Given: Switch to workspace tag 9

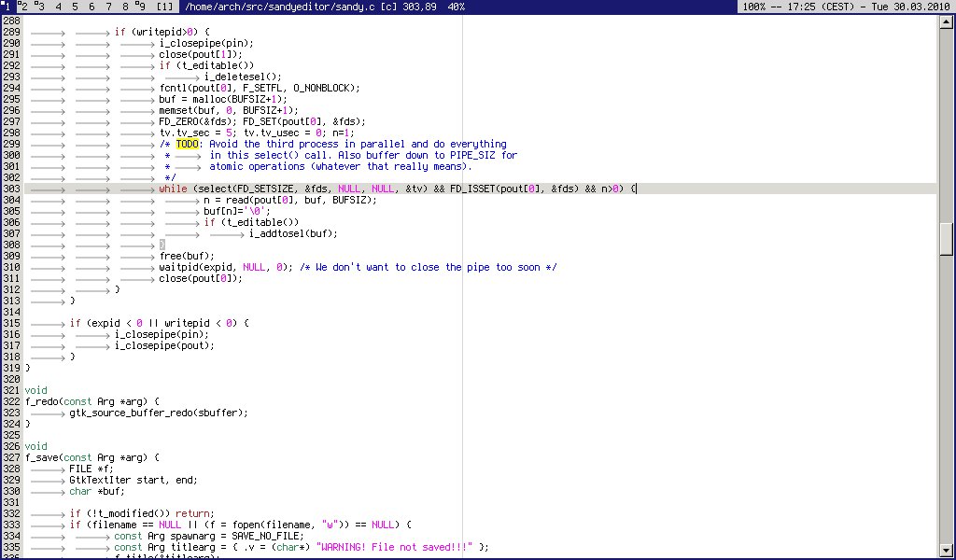Looking at the screenshot, I should point(140,7).
